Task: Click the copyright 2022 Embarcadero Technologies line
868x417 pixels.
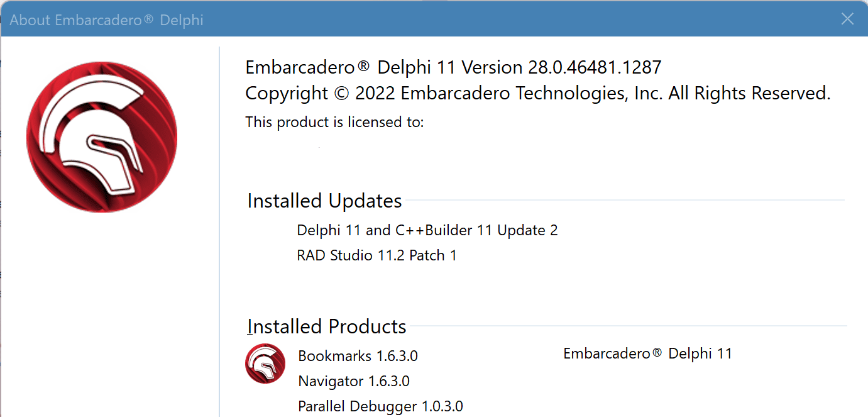Action: (x=538, y=93)
